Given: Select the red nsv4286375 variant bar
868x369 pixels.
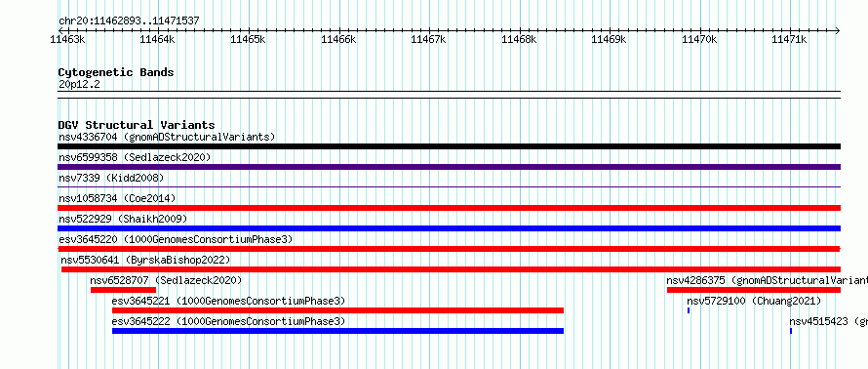Looking at the screenshot, I should [754, 290].
